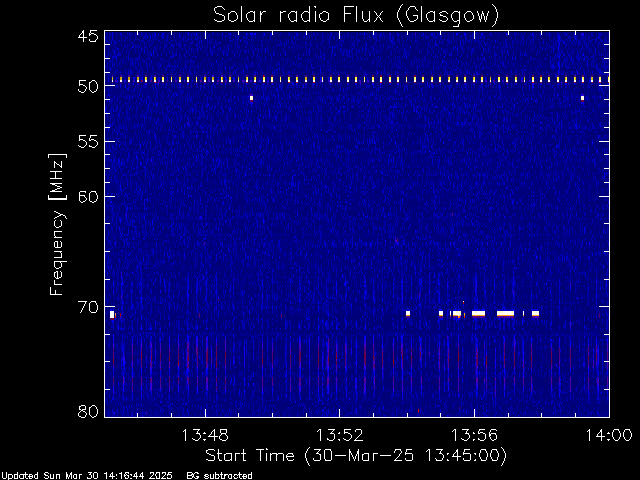Image resolution: width=640 pixels, height=480 pixels.
Task: Click the 'Start Time (30-Mar-25 13:45:00)' label
Action: 356,456
